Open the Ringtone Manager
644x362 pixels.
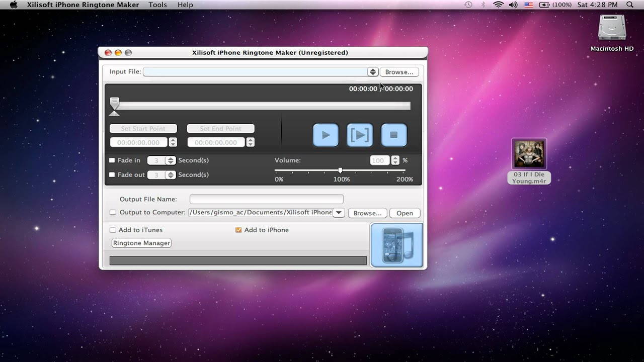coord(141,243)
